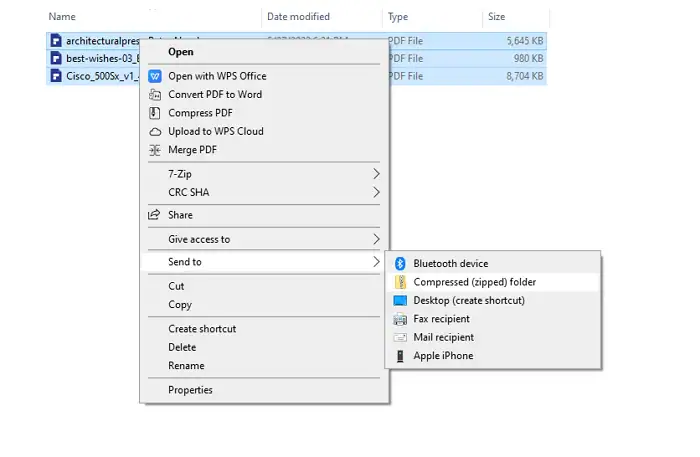Expand the Give access to submenu arrow
The width and height of the screenshot is (700, 457).
click(x=377, y=239)
